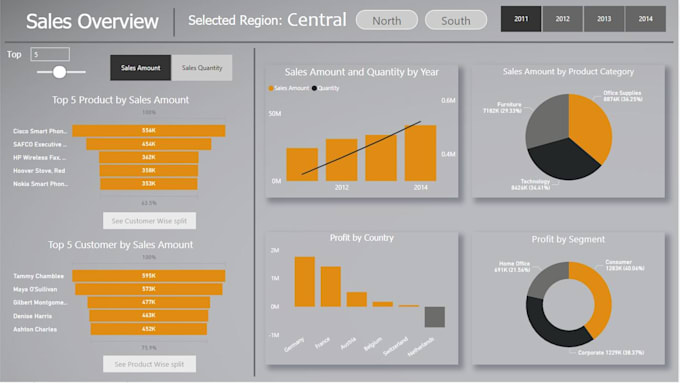Select the Gilbert Montgomery 477K bar
Image resolution: width=680 pixels, height=383 pixels.
pyautogui.click(x=149, y=302)
